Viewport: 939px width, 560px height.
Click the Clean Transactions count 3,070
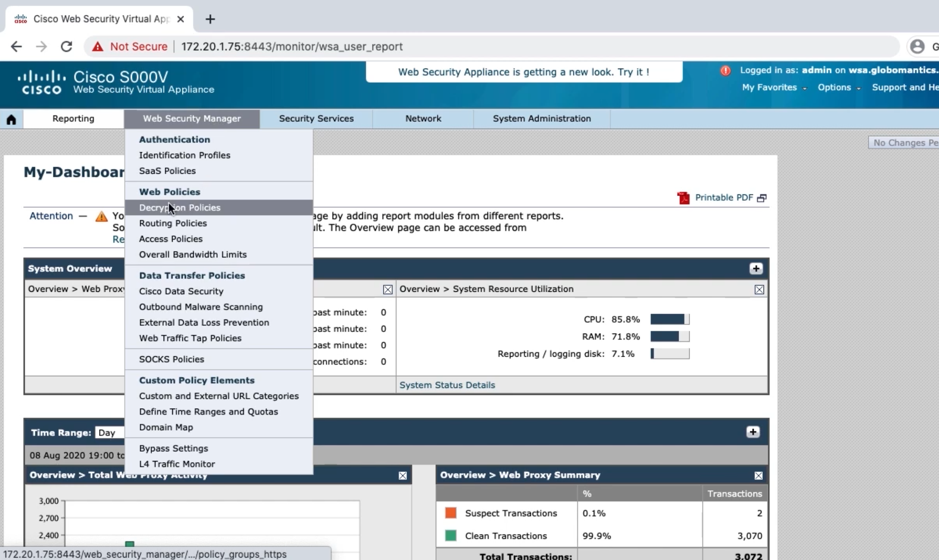pos(750,536)
